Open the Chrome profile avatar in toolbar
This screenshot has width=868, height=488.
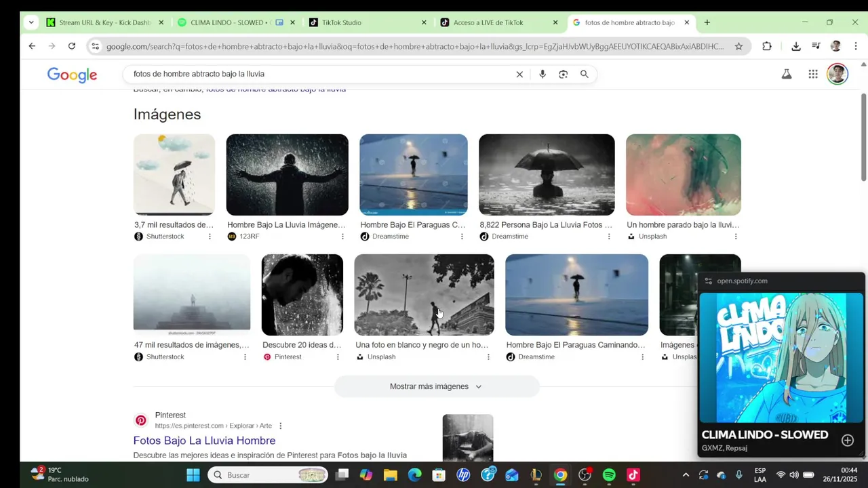(836, 46)
